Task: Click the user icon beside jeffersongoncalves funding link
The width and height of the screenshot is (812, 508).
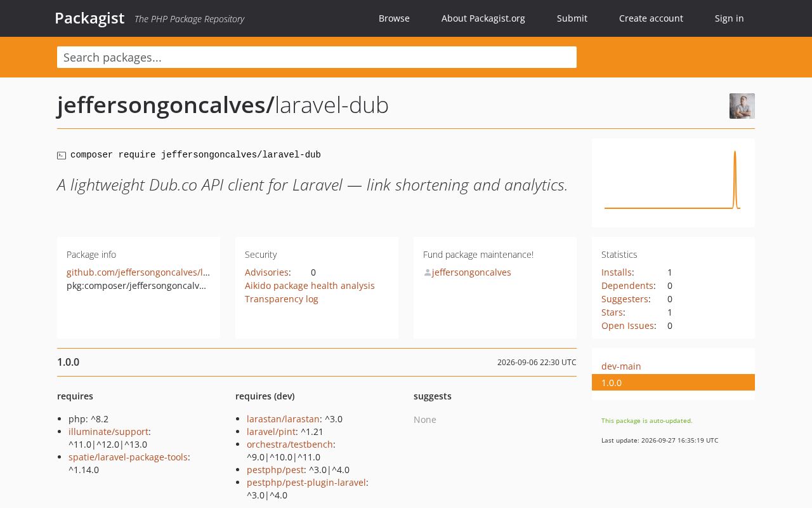Action: 428,272
